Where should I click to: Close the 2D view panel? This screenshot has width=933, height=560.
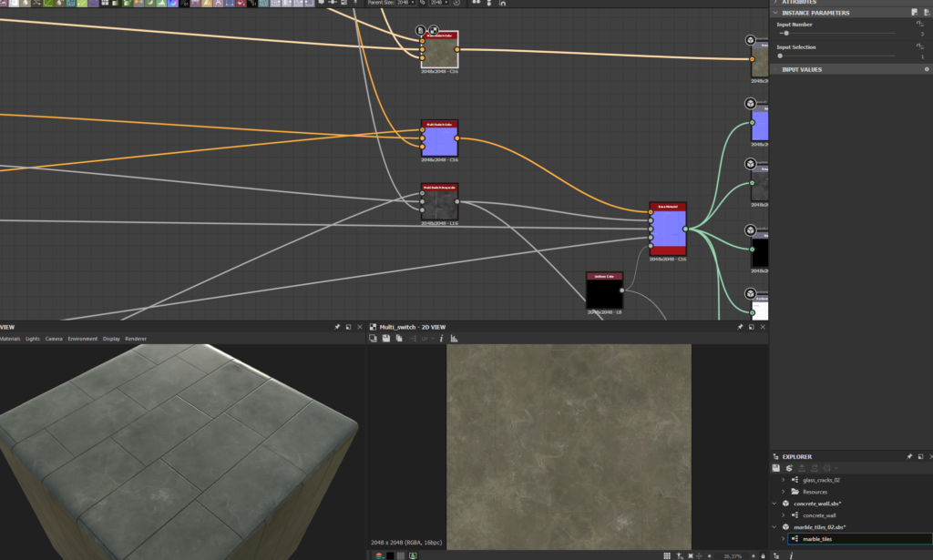[x=763, y=327]
